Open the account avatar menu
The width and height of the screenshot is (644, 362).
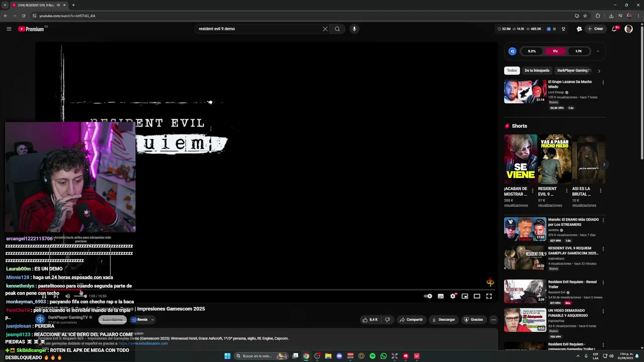point(628,29)
